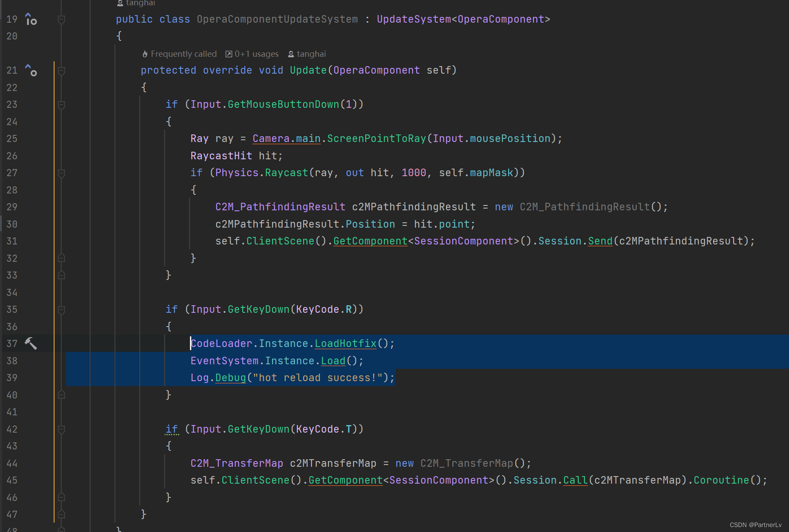Click the underlined 'if' keyword on line 42
This screenshot has height=532, width=789.
(x=172, y=429)
